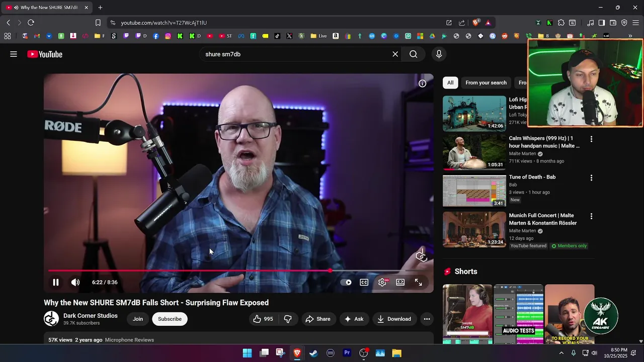
Task: Click the address bar URL
Action: [x=164, y=23]
